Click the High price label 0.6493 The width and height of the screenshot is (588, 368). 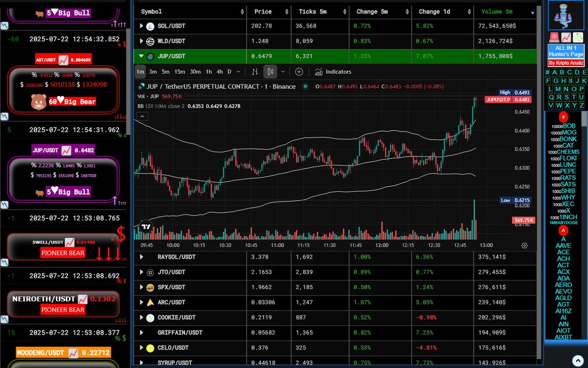[514, 92]
